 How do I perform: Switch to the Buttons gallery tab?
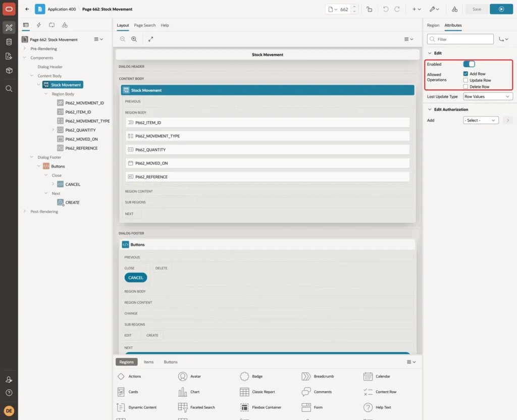[171, 362]
